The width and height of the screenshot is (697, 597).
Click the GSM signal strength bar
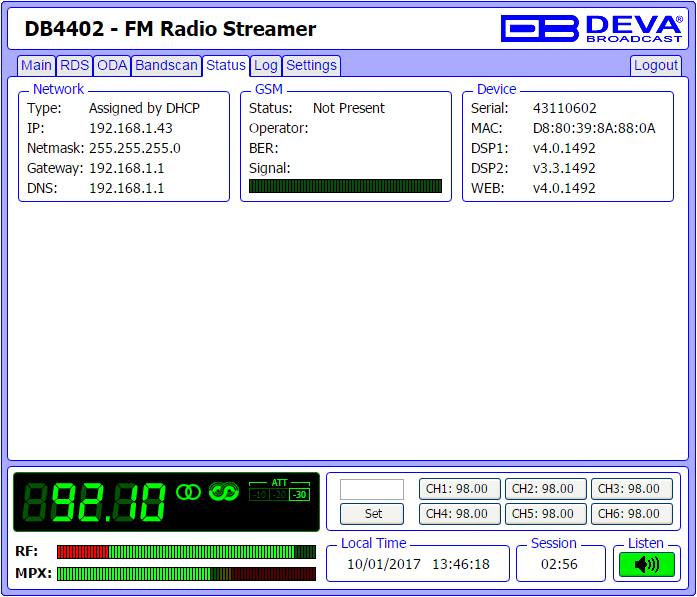345,186
